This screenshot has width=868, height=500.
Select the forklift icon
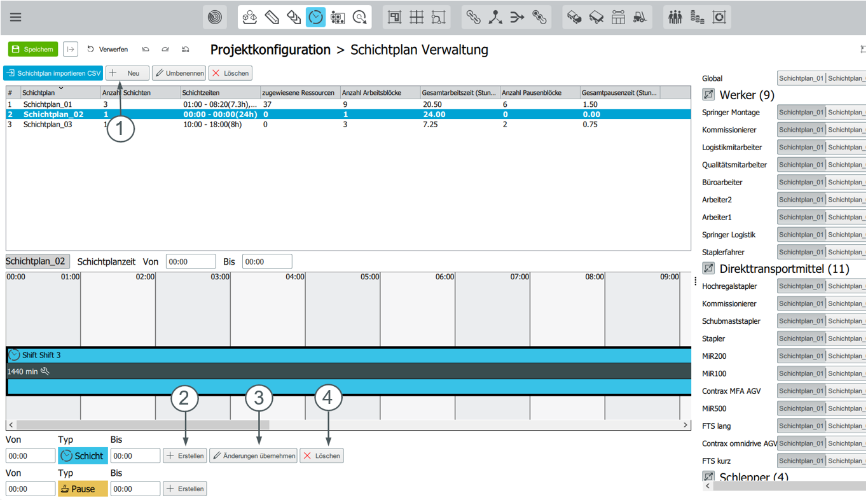coord(640,17)
